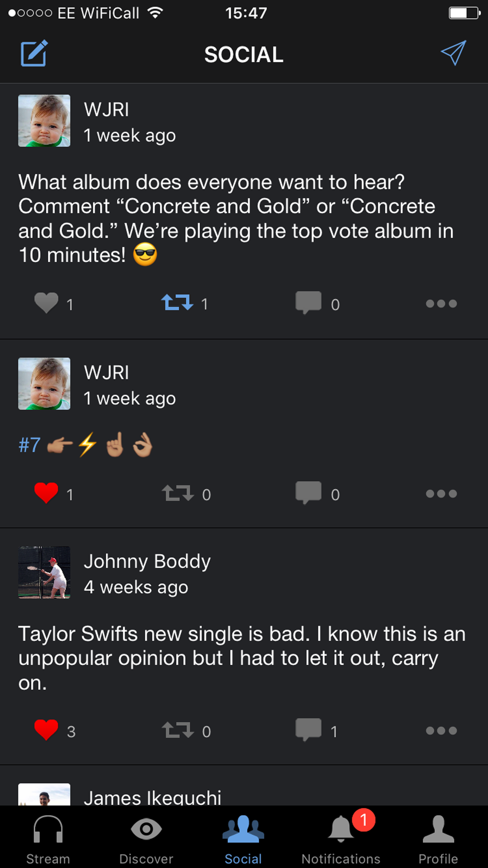Tap Johnny Boddy's tennis avatar thumbnail
Viewport: 488px width, 868px height.
coord(44,572)
